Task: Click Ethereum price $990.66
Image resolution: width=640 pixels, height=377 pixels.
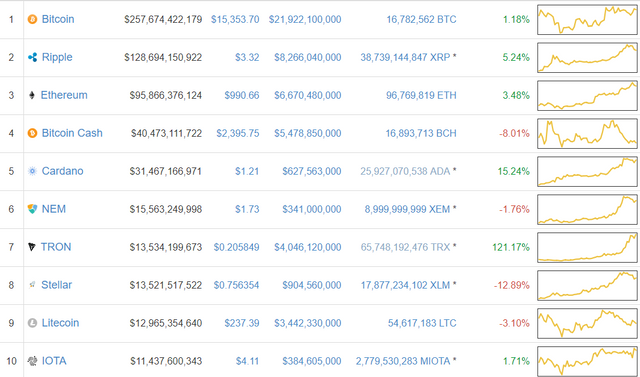Action: click(x=242, y=95)
